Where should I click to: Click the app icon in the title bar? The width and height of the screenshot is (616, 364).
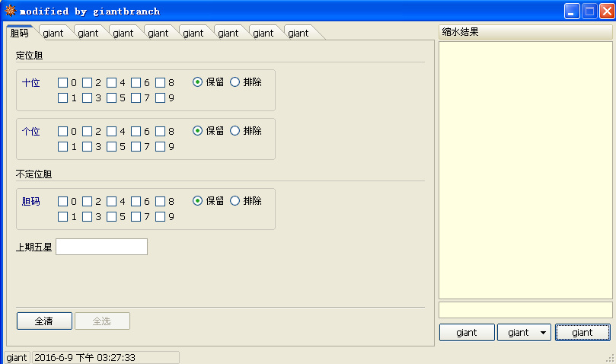(x=10, y=11)
